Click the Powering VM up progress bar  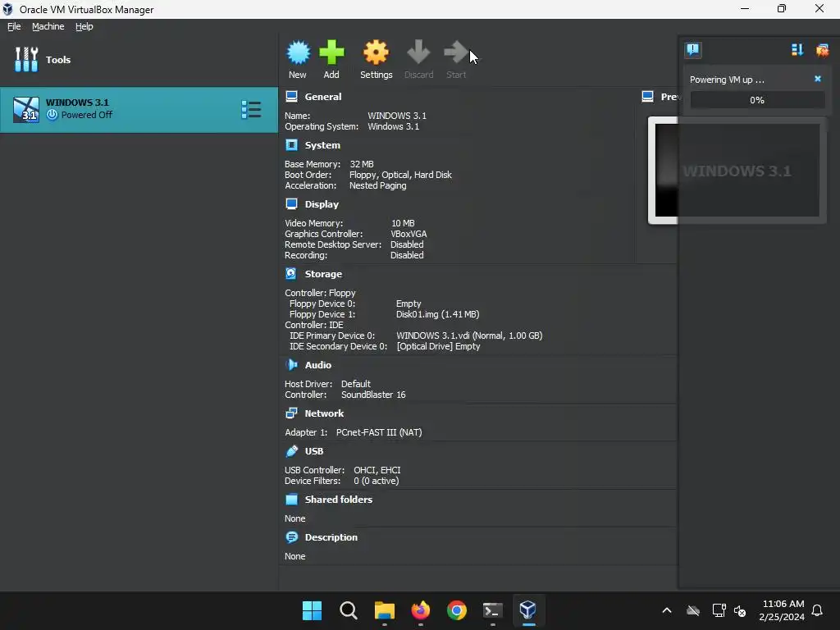pos(757,99)
